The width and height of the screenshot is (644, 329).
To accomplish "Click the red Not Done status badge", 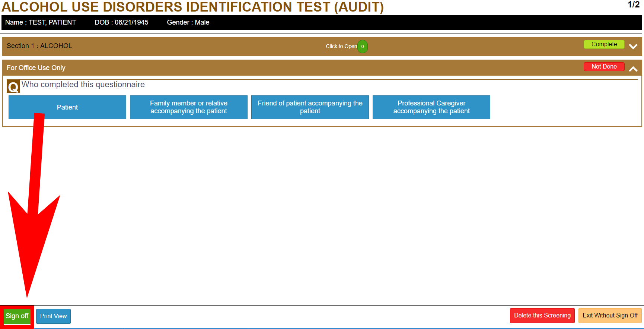I will coord(604,67).
